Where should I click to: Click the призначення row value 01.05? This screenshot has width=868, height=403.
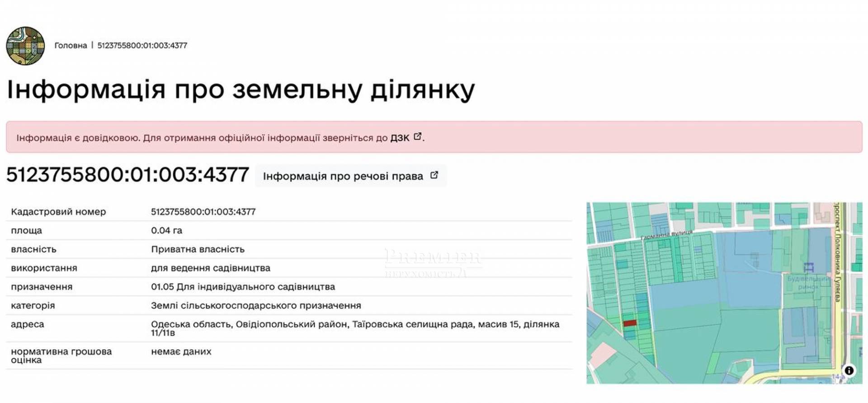(243, 287)
